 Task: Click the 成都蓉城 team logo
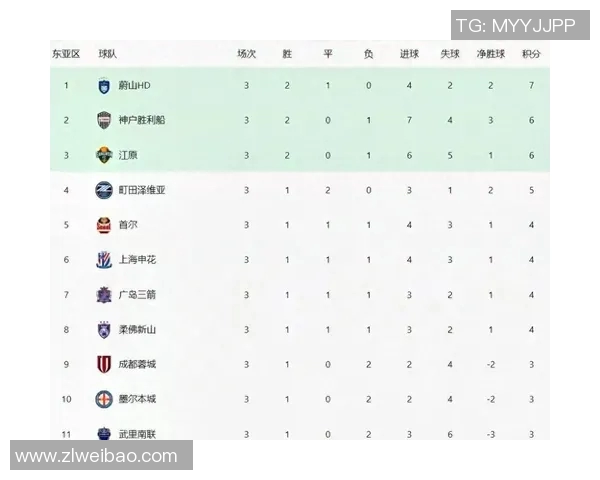(104, 364)
